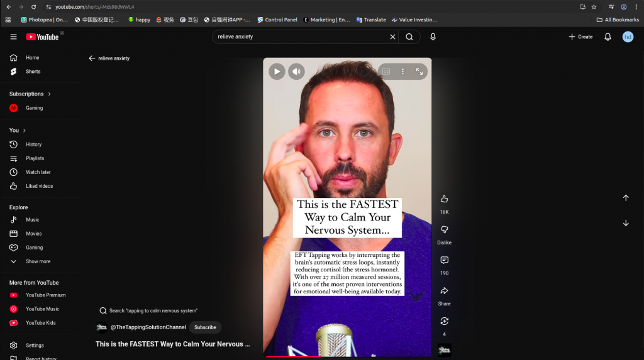644x360 pixels.
Task: Click the Share arrow icon
Action: pos(444,291)
